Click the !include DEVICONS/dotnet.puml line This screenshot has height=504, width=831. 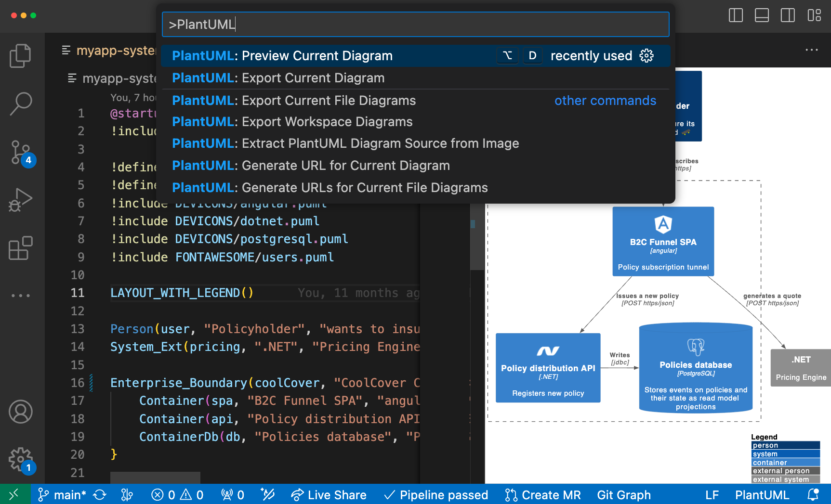click(215, 221)
